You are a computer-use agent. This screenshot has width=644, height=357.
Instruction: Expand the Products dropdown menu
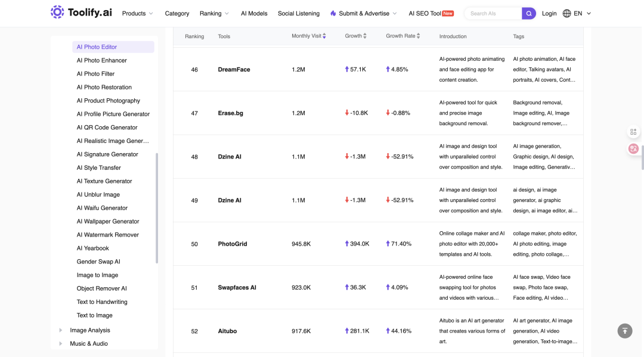(x=138, y=14)
